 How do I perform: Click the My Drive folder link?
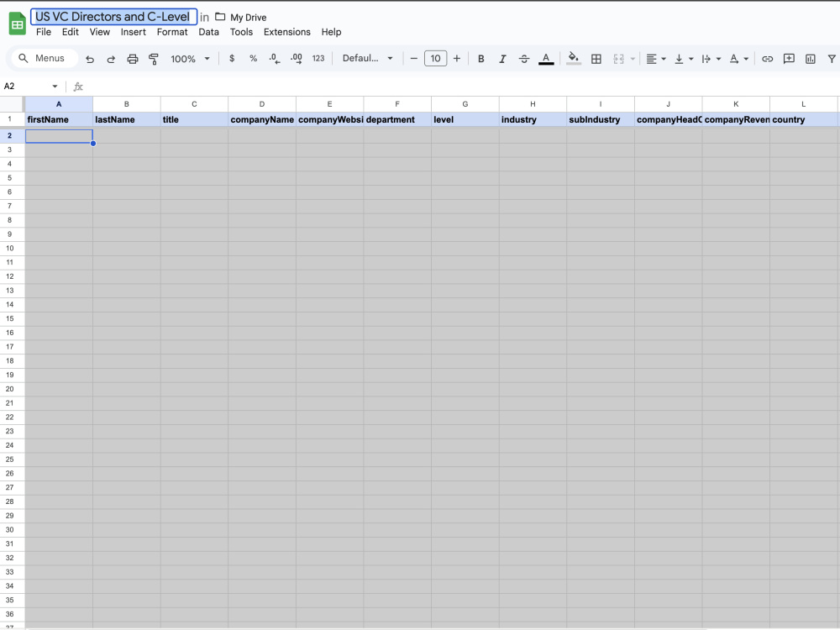pos(248,18)
